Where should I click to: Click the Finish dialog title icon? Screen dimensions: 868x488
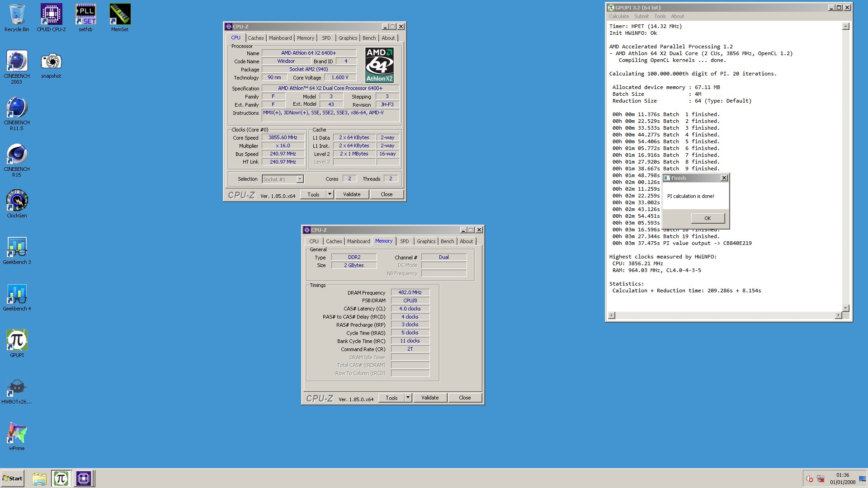[667, 178]
